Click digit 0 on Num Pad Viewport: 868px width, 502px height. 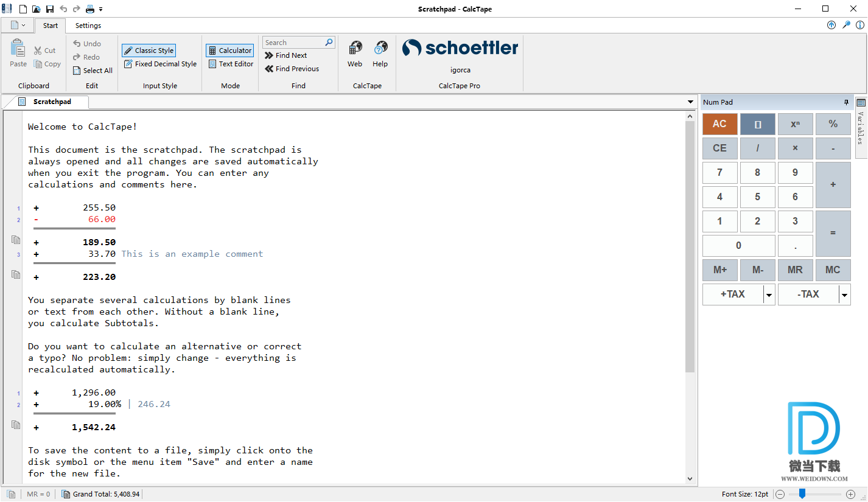tap(739, 246)
